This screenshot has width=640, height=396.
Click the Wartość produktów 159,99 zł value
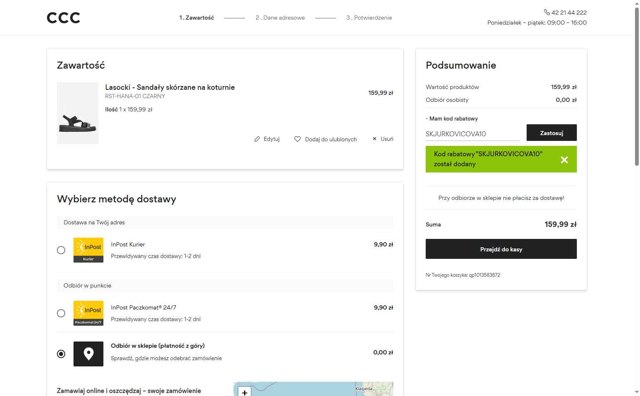coord(564,87)
